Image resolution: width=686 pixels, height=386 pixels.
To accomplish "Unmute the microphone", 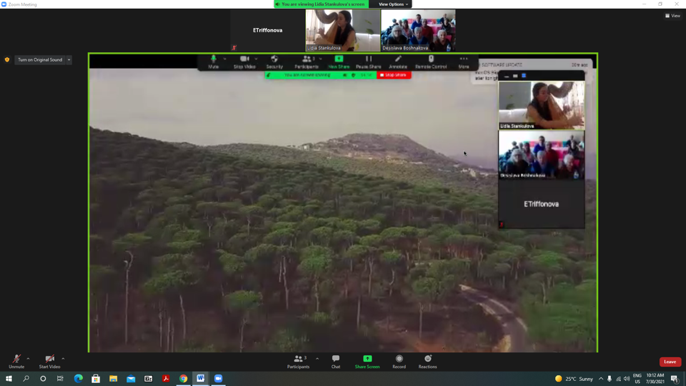I will tap(17, 361).
